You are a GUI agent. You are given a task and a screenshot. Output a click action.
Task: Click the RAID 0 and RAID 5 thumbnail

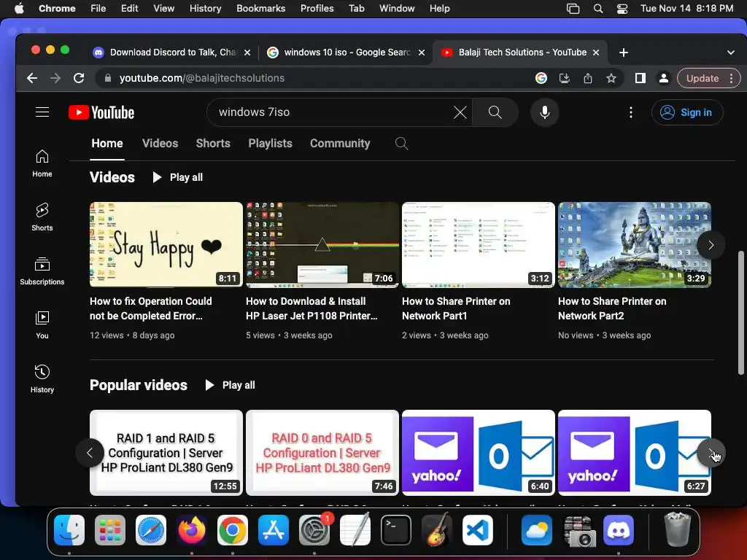tap(322, 453)
